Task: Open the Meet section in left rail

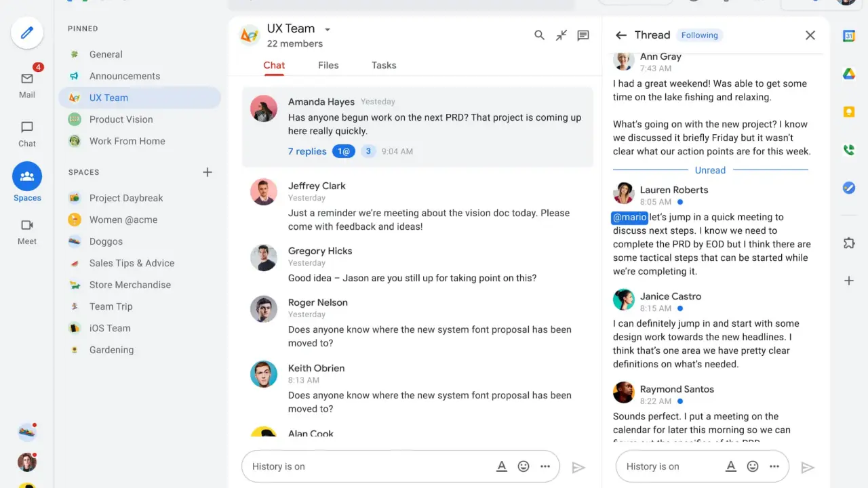Action: click(x=27, y=231)
